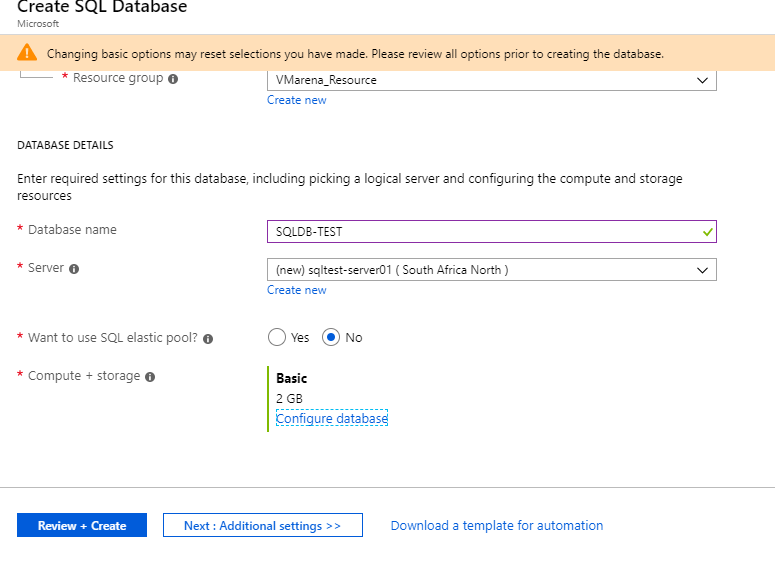Screen dimensions: 775x562
Task: Click the Microsoft publisher label
Action: [x=38, y=24]
